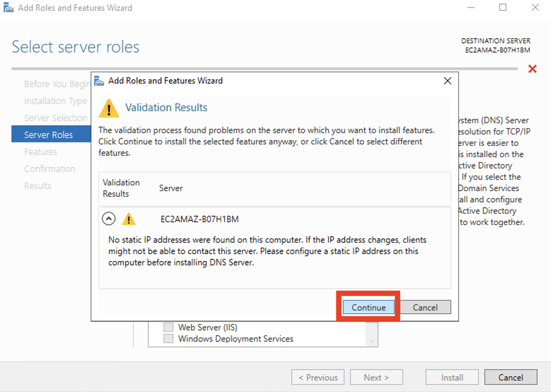551x392 pixels.
Task: Collapse the EC2AMAZ-B07H1BM validation result row
Action: point(109,219)
